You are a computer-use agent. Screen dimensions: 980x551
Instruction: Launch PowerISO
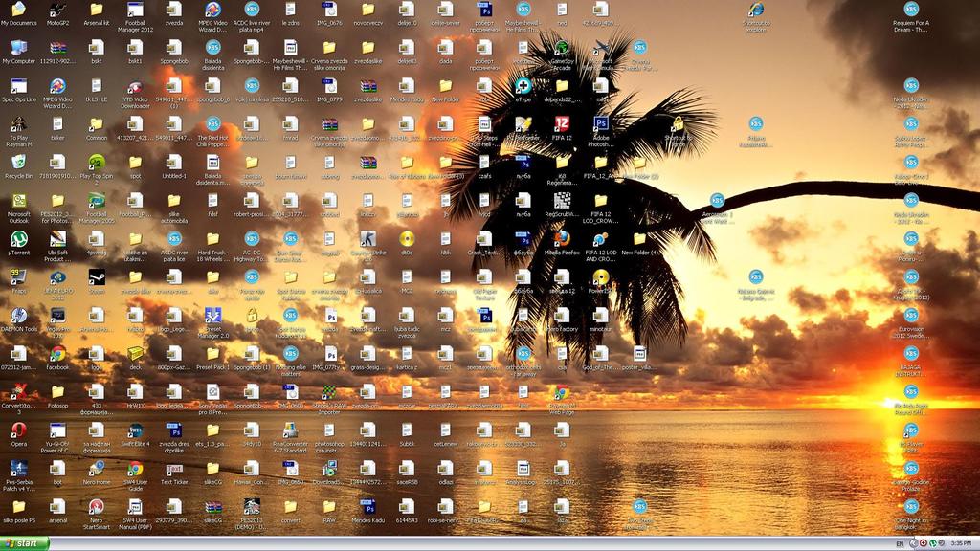601,276
